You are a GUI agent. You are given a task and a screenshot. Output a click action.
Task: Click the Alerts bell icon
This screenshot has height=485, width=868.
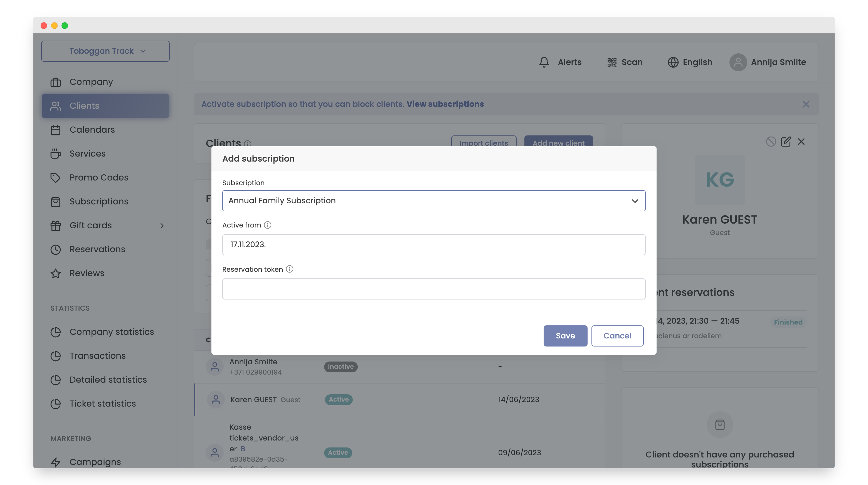click(544, 62)
